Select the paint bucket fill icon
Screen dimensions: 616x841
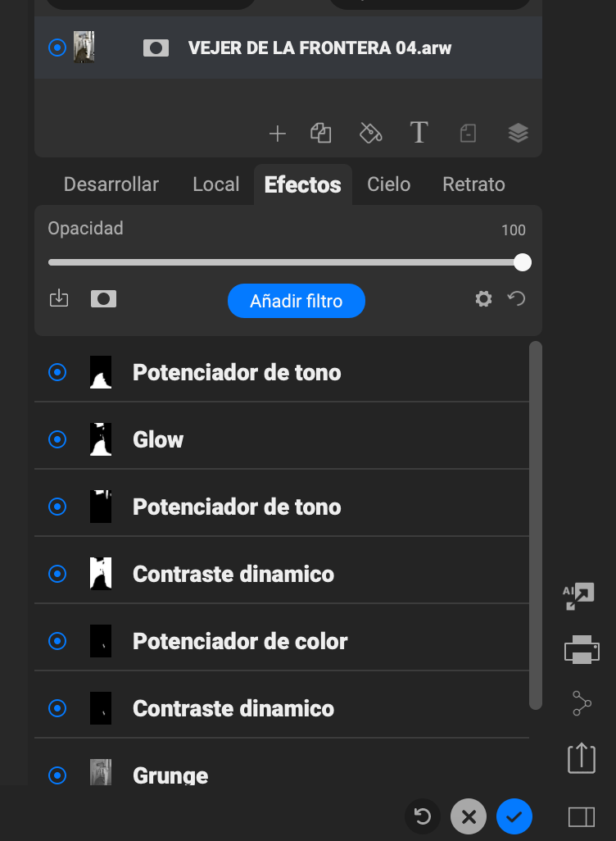coord(370,133)
